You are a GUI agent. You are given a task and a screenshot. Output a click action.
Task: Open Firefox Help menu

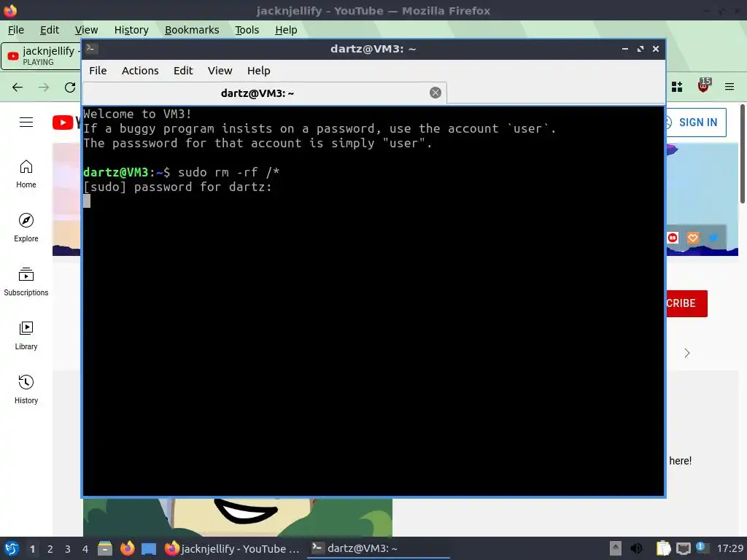pos(286,30)
